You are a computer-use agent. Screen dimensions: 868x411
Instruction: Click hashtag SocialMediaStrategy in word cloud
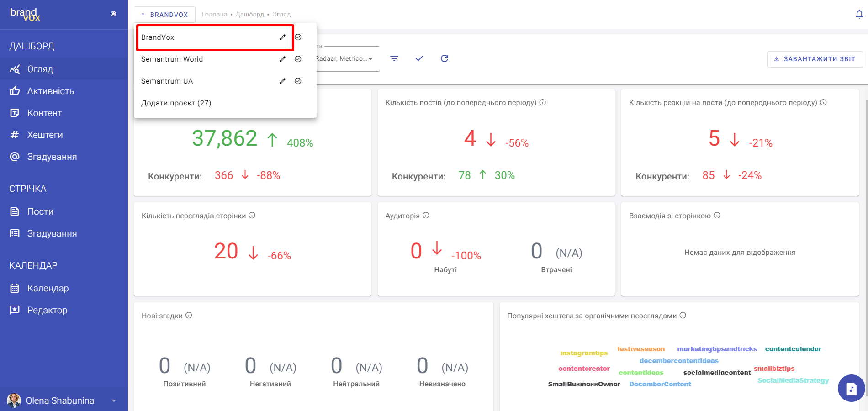pos(793,380)
